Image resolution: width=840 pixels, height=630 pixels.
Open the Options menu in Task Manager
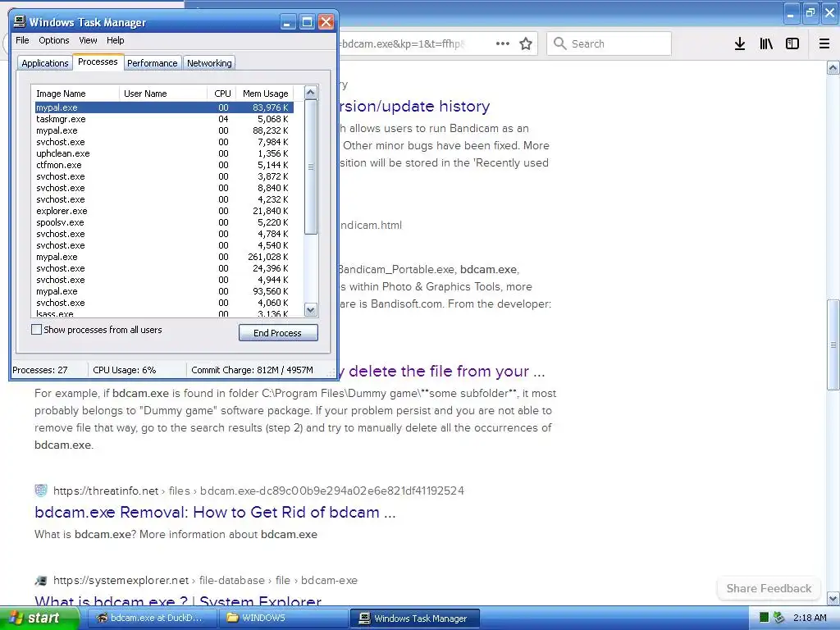(x=53, y=40)
